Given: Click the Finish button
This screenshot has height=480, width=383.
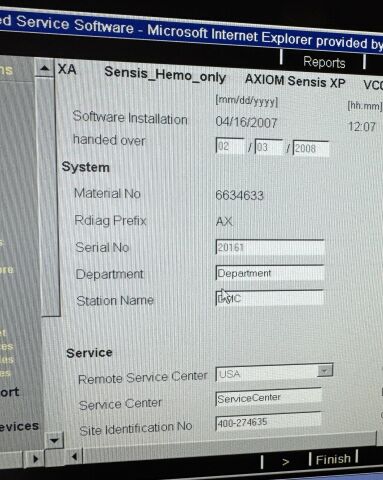Looking at the screenshot, I should pos(333,459).
